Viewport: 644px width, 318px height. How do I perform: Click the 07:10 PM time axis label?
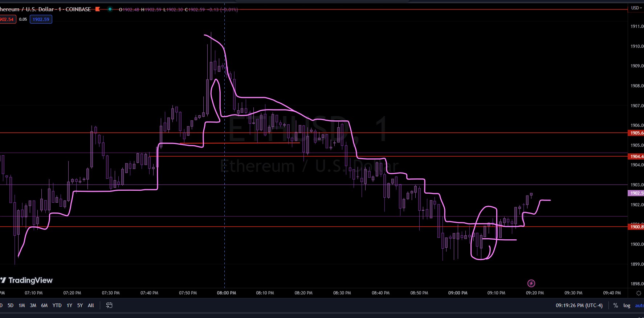(x=33, y=293)
